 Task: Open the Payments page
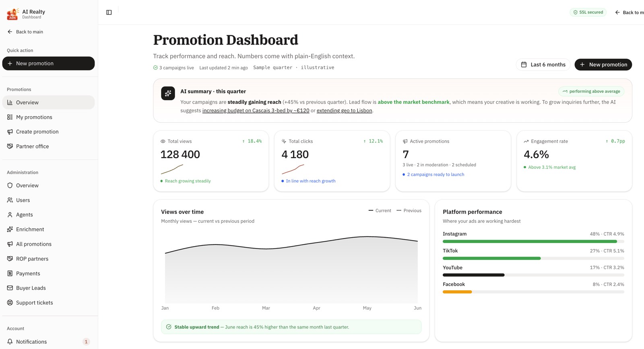click(48, 273)
